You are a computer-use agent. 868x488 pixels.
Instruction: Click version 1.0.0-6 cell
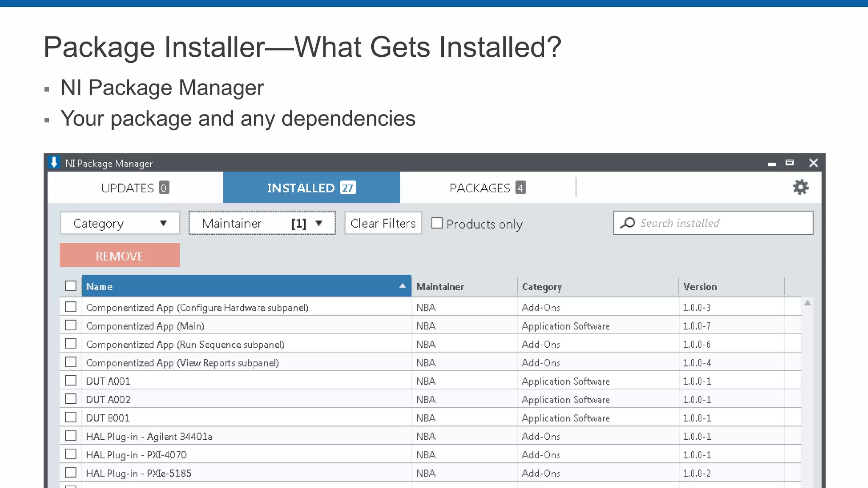click(697, 344)
